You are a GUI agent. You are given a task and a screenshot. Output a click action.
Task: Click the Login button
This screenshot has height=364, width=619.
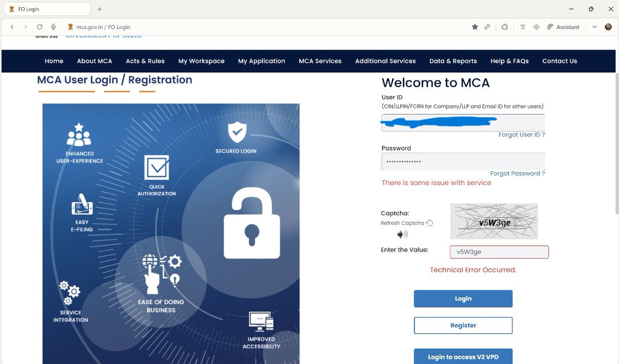coord(463,299)
